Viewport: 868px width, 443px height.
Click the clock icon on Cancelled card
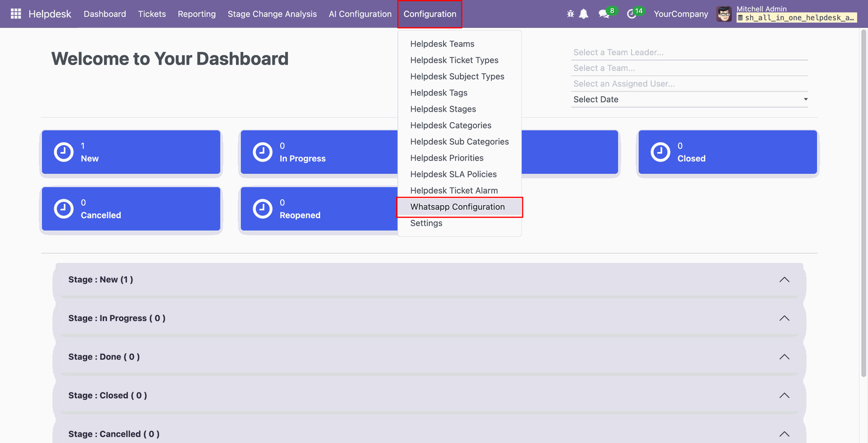[x=64, y=209]
